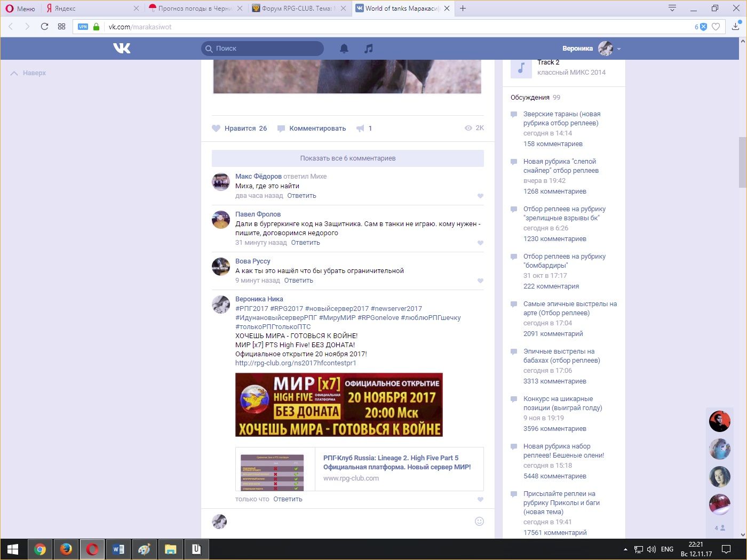Click the VK logo home icon

[x=122, y=49]
